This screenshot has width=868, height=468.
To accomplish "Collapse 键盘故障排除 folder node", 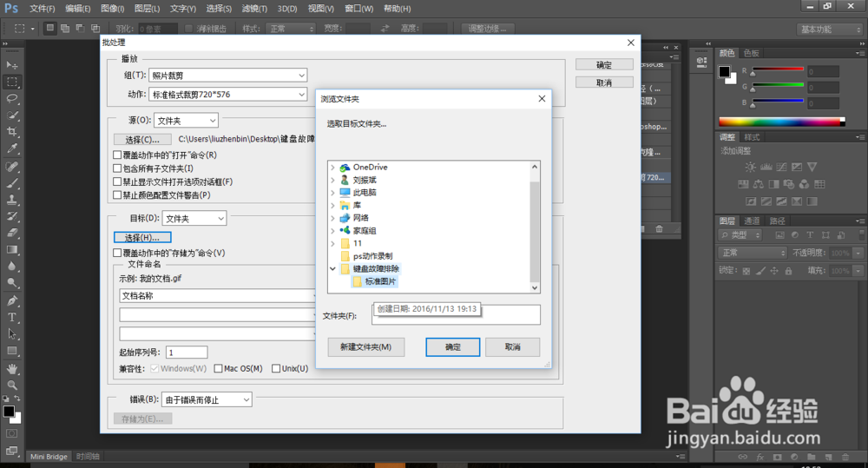I will (x=332, y=268).
